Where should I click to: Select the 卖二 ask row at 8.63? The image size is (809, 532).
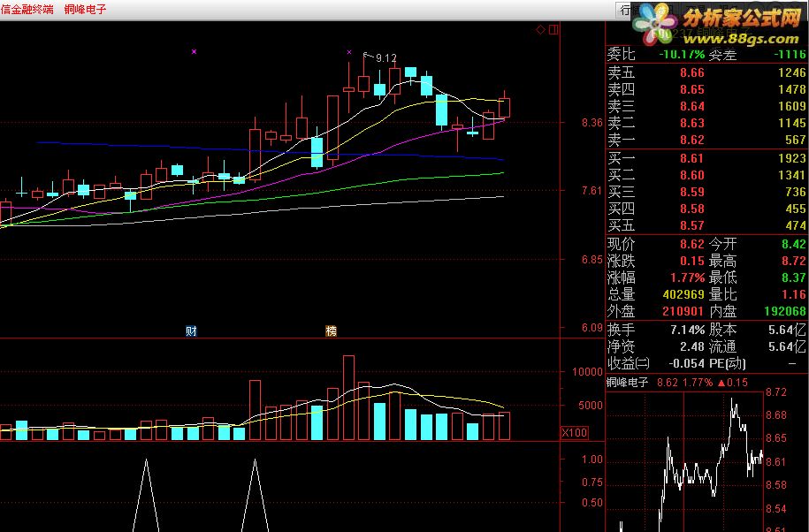(706, 123)
